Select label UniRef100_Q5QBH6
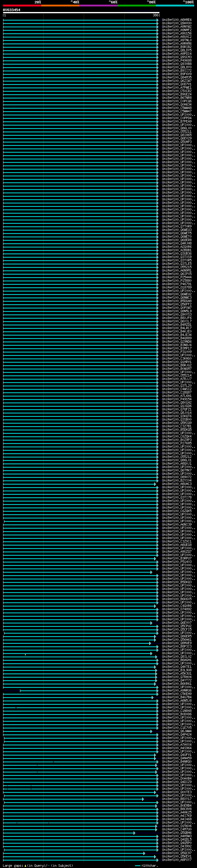The width and height of the screenshot is (197, 868). point(176,833)
